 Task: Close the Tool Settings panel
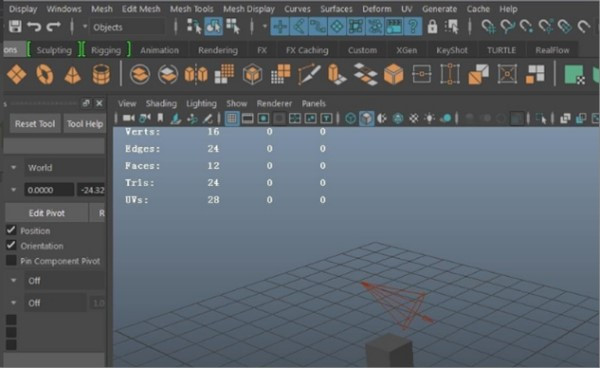[99, 103]
